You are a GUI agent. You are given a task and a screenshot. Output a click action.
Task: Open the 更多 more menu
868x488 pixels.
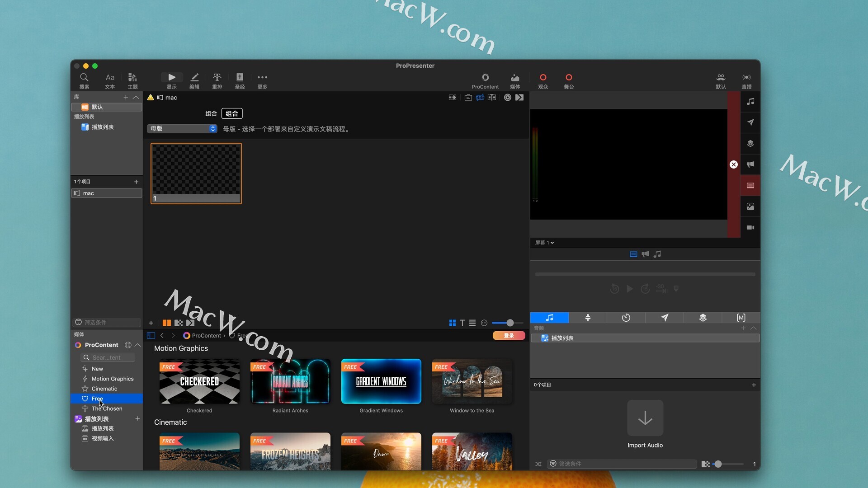[x=262, y=81]
